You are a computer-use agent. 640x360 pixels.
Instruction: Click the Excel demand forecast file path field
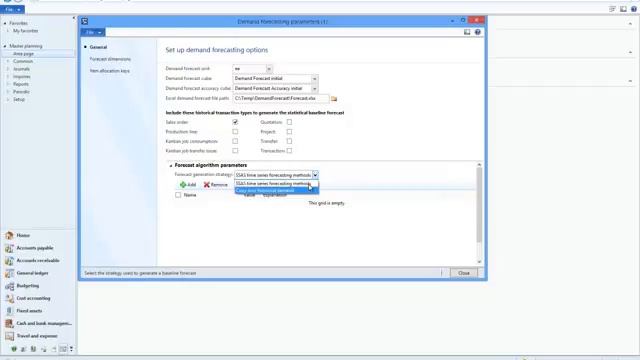tap(281, 98)
